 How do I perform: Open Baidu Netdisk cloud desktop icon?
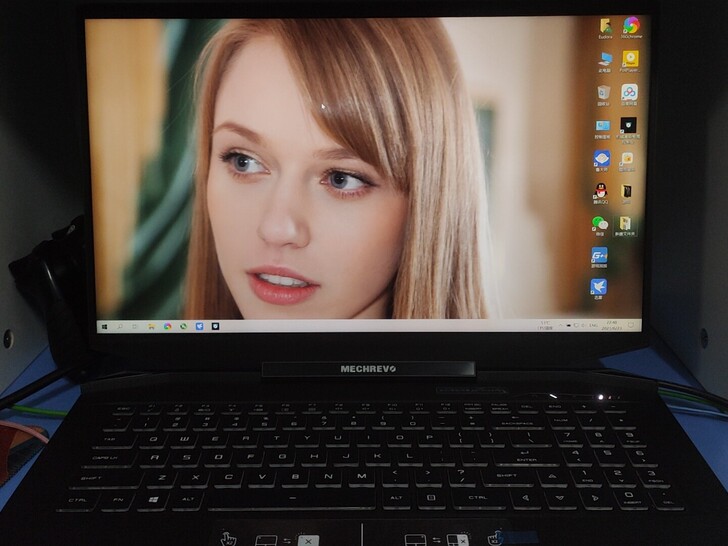[x=629, y=93]
